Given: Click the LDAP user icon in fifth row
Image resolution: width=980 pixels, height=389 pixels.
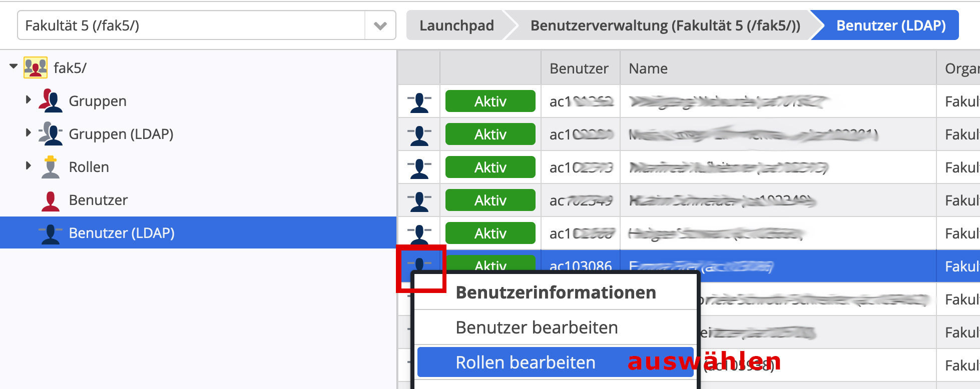Looking at the screenshot, I should [x=419, y=234].
